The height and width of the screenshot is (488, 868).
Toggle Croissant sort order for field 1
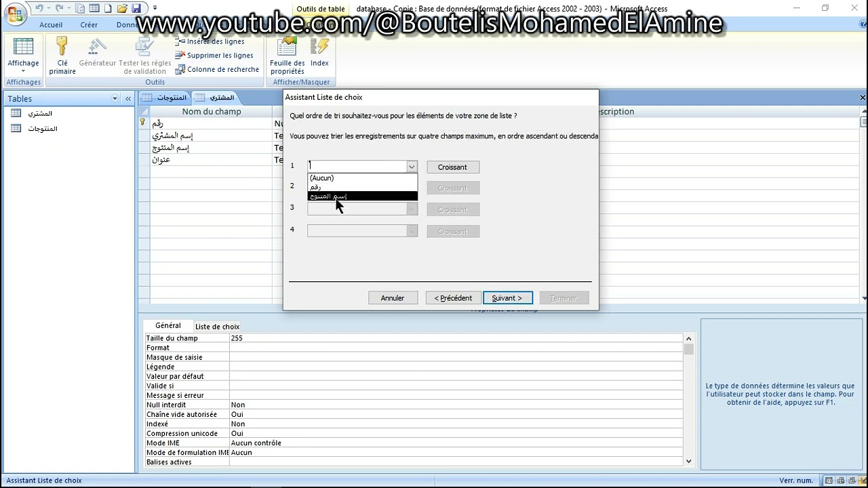(453, 167)
